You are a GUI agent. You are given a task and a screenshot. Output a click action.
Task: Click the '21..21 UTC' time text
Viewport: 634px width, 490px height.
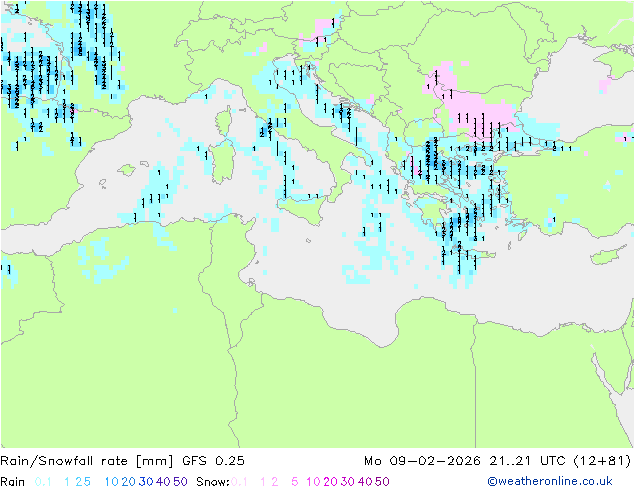(x=527, y=461)
